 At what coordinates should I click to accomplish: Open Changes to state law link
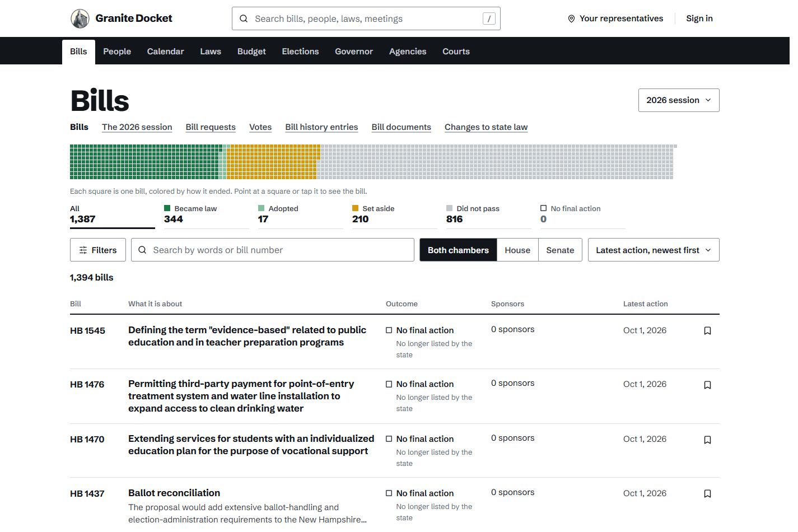pos(486,127)
